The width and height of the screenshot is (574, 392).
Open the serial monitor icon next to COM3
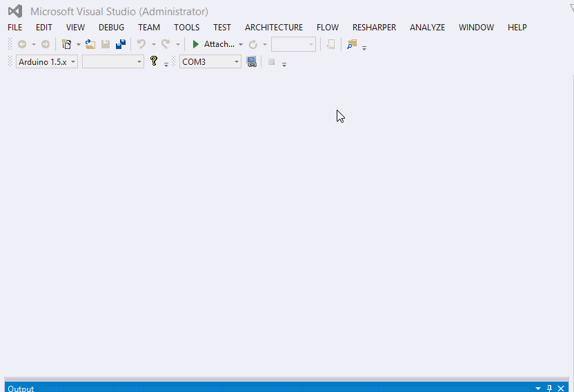point(252,62)
